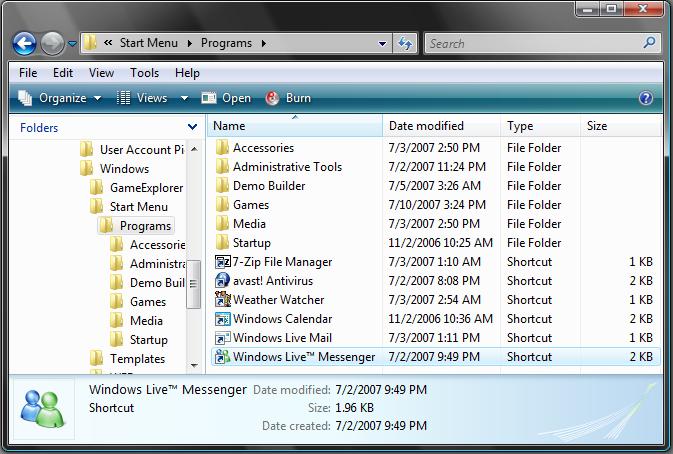Viewport: 673px width, 454px height.
Task: Click the Games date 7/10/2007 3:24 PM
Action: click(437, 205)
